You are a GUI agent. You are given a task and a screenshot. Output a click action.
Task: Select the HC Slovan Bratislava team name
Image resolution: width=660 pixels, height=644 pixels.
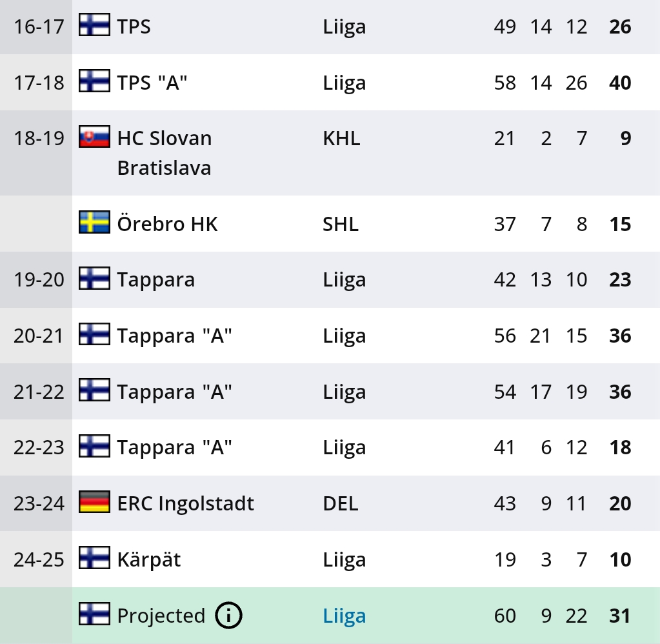pyautogui.click(x=165, y=153)
